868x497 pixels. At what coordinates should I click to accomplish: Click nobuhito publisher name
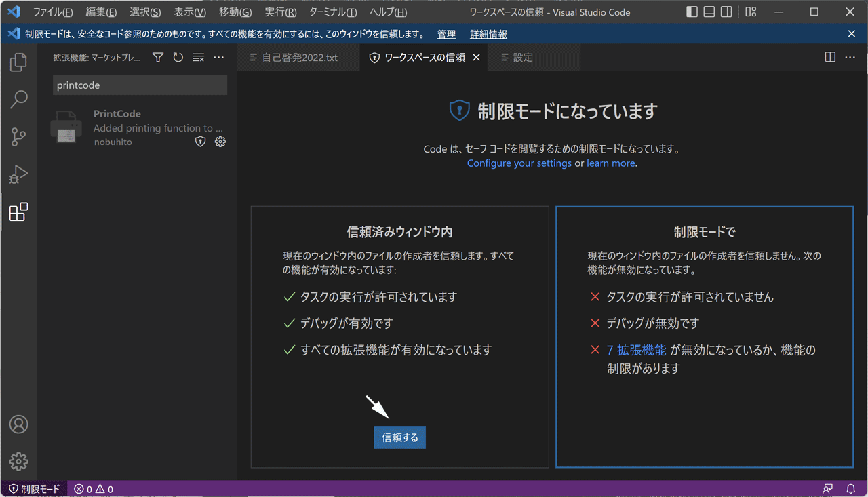[x=113, y=142]
